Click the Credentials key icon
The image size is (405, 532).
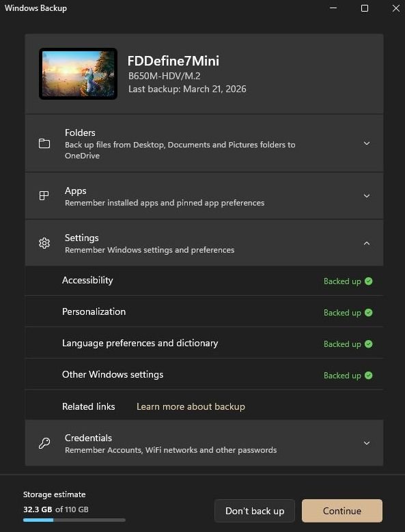pos(44,443)
